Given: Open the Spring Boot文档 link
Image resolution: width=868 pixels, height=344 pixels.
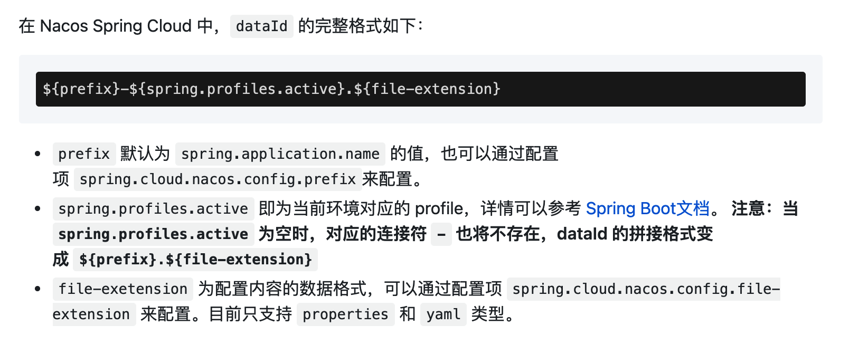Looking at the screenshot, I should [648, 208].
